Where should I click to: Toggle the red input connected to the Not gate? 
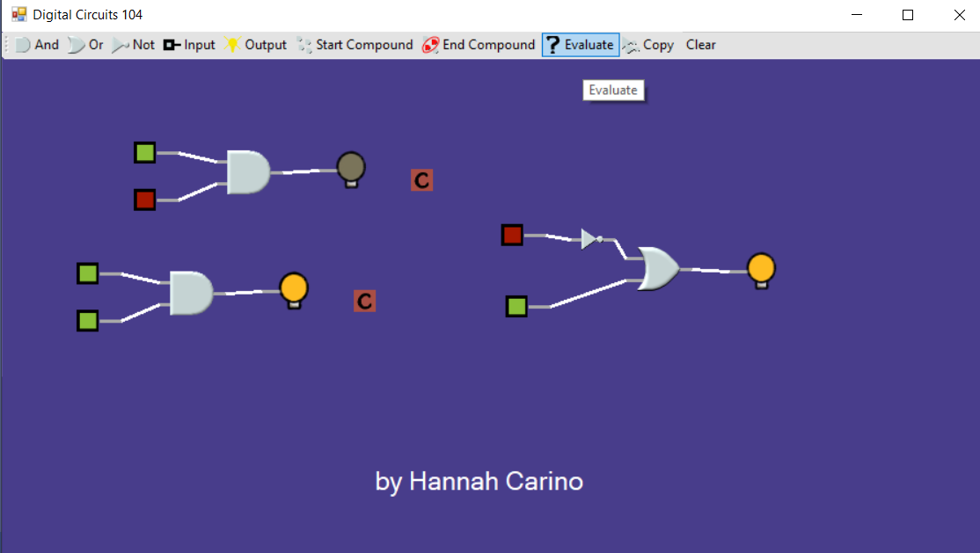click(x=513, y=235)
